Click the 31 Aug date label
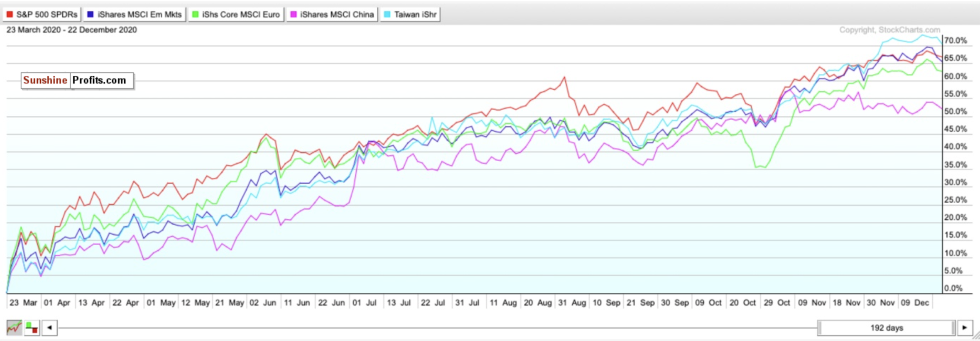The image size is (980, 341). tap(572, 303)
